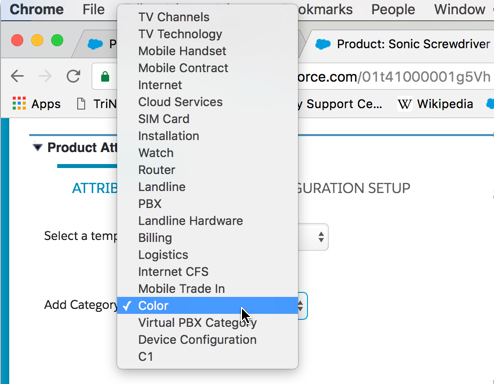Viewport: 494px width, 384px height.
Task: Open the Window menu
Action: pos(459,9)
